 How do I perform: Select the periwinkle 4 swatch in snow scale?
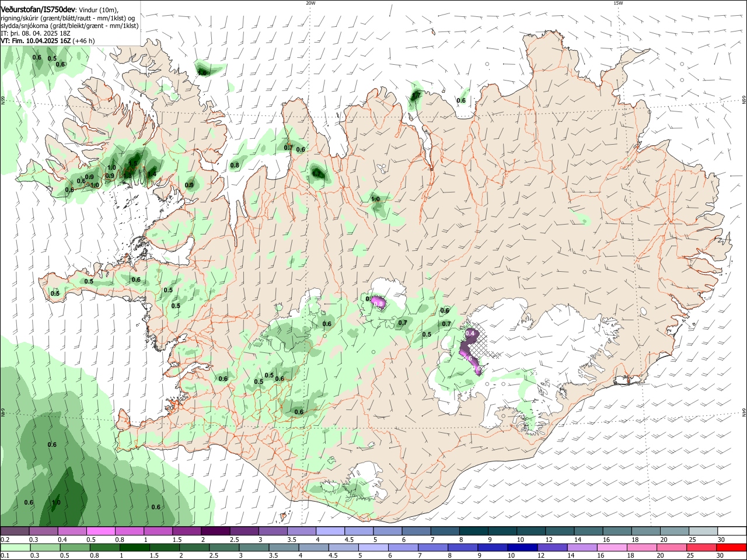[330, 531]
